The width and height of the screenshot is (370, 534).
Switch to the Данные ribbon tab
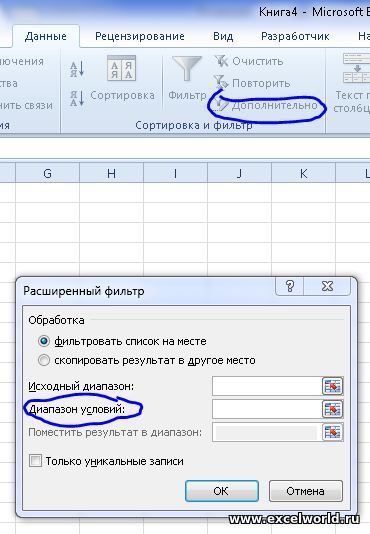[x=46, y=36]
